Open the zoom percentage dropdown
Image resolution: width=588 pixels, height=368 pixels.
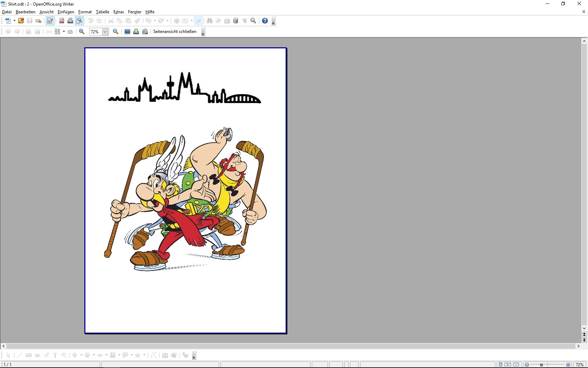point(105,32)
